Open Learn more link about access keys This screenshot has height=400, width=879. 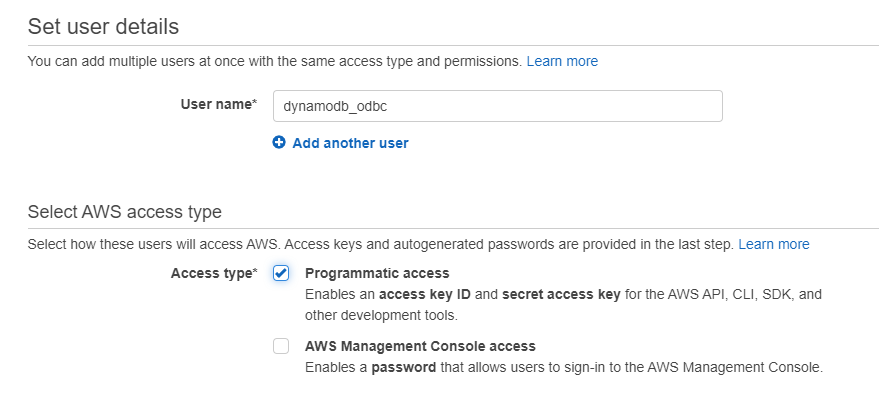point(773,244)
